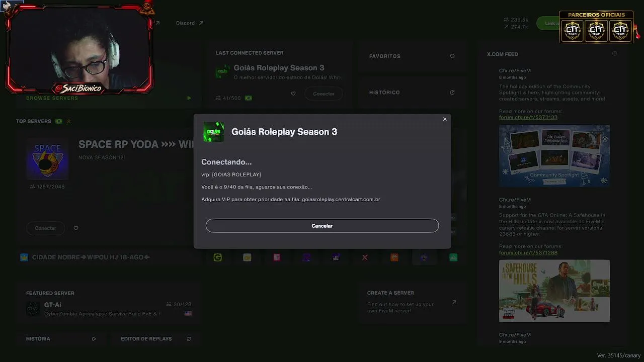The width and height of the screenshot is (644, 362).
Task: Click the @SaciBionico webcam overlay
Action: (x=78, y=48)
